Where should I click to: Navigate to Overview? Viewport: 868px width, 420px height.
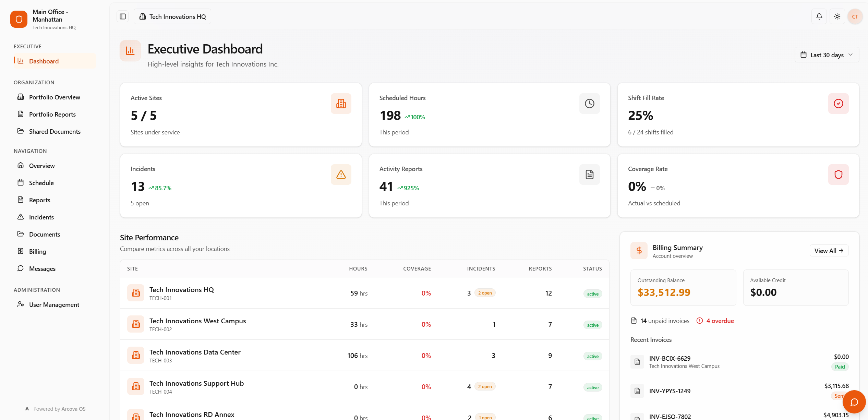(55, 166)
